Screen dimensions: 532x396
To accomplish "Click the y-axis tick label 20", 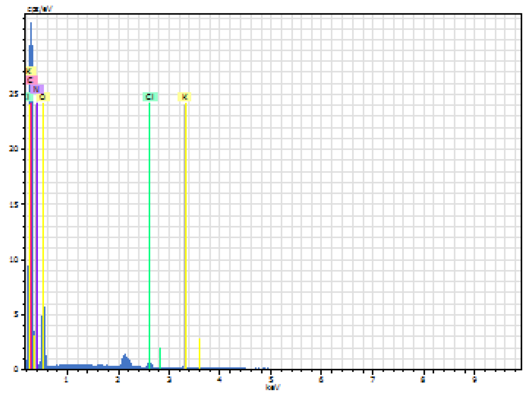I will tap(14, 149).
